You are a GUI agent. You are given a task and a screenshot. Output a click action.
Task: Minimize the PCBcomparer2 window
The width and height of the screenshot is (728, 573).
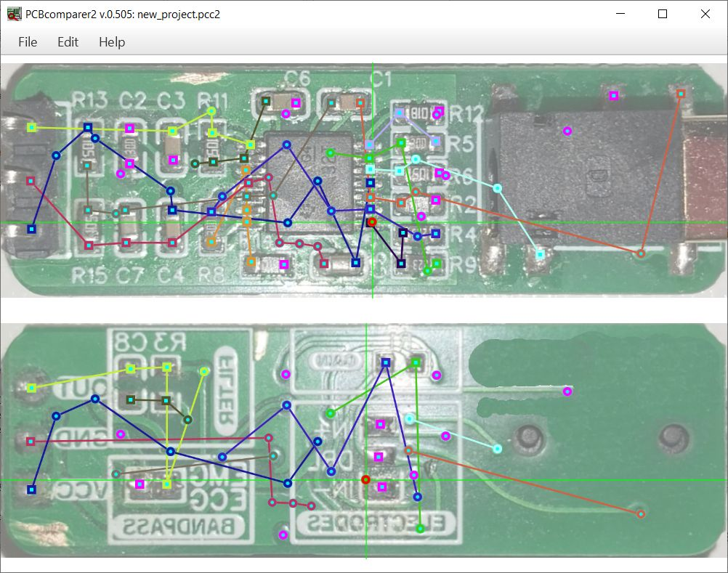coord(620,14)
